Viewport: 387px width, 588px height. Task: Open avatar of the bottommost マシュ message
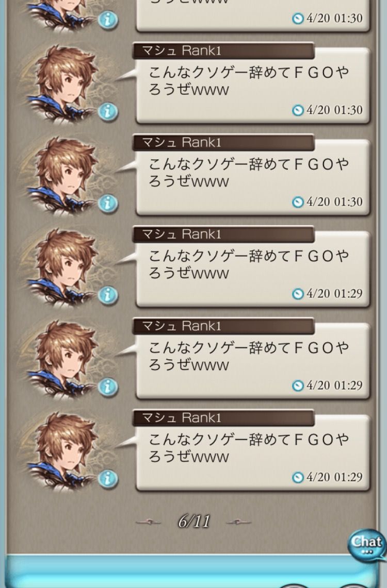[x=62, y=450]
